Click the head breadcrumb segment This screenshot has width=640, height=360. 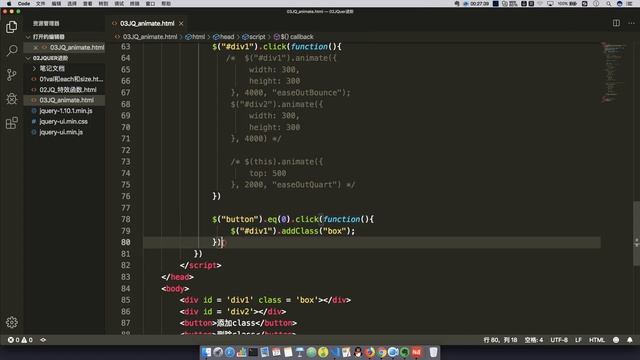coord(224,37)
